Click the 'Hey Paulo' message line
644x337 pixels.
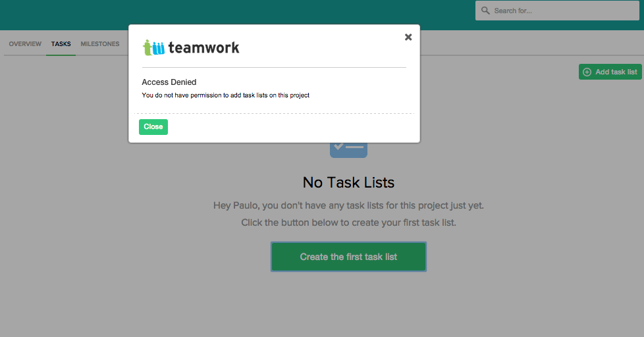[x=348, y=205]
